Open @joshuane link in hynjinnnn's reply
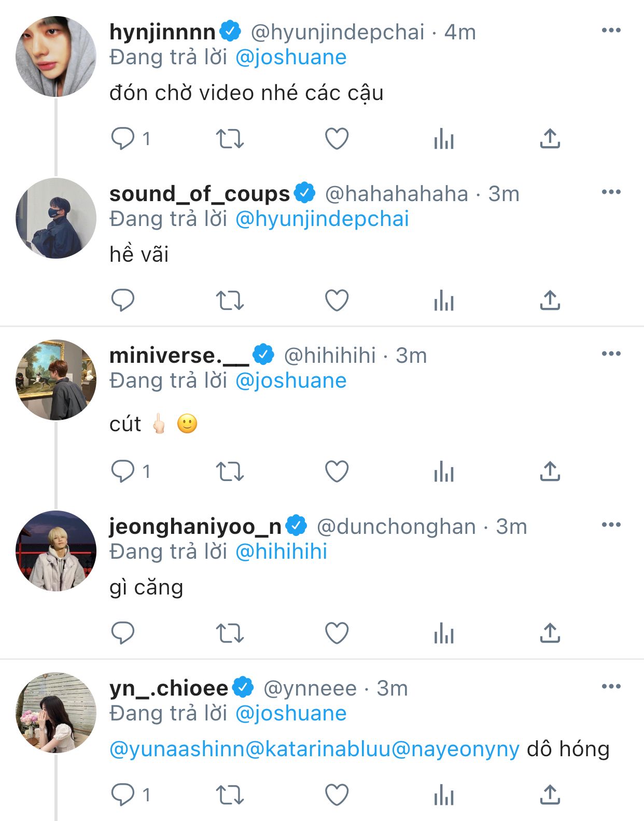Viewport: 644px width, 821px height. coord(291,58)
